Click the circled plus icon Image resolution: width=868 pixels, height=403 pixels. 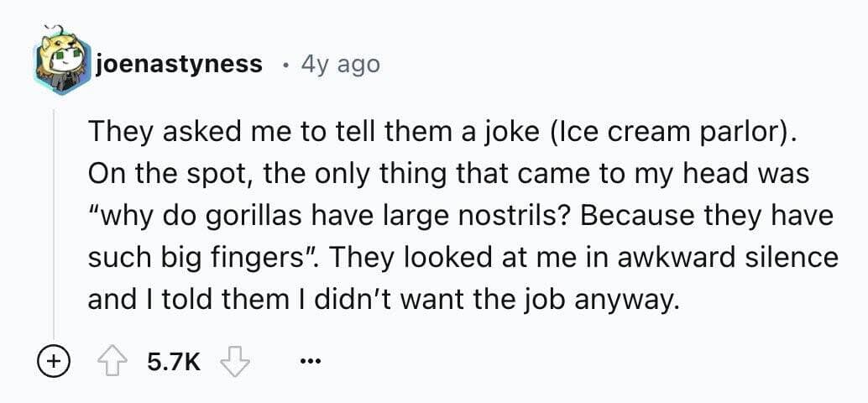(x=51, y=363)
